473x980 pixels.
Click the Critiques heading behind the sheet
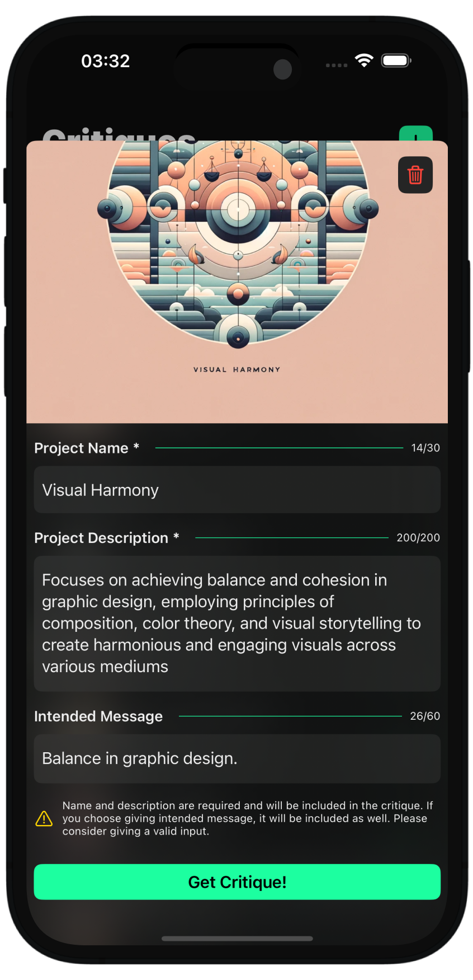point(119,135)
